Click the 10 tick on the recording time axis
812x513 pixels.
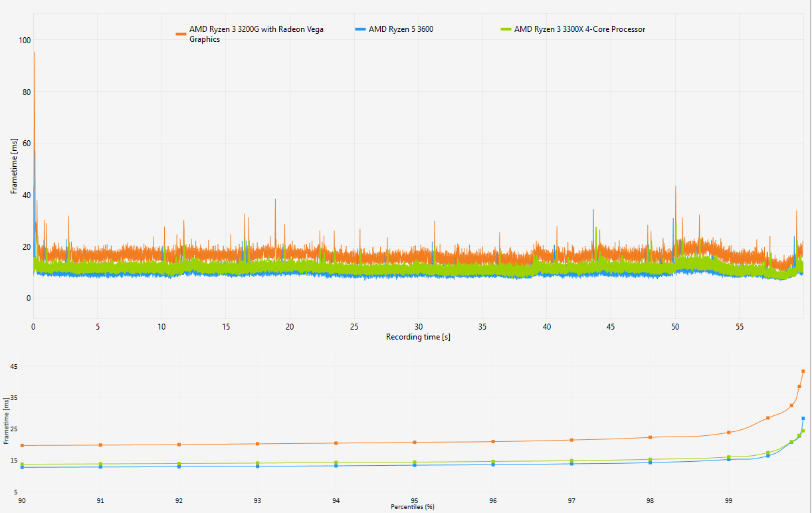[x=161, y=327]
